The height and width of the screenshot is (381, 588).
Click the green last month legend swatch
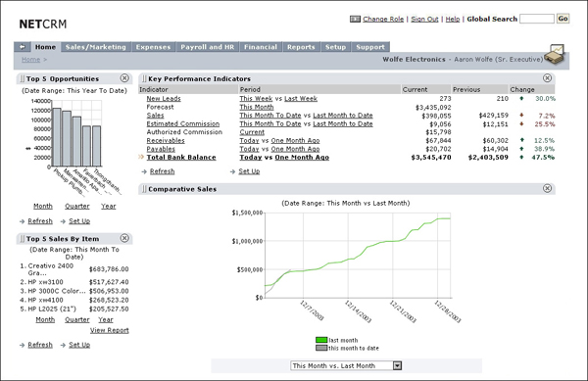(x=321, y=340)
